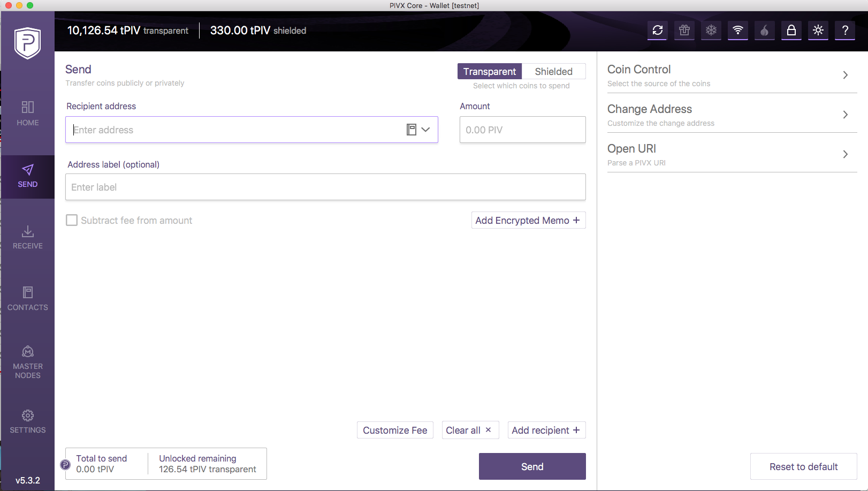Viewport: 868px width, 491px height.
Task: Open the help question mark icon
Action: [845, 31]
